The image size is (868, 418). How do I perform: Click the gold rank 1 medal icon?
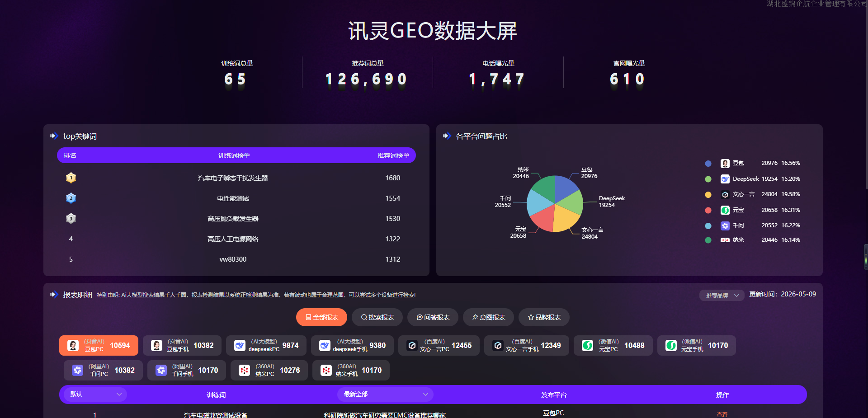pyautogui.click(x=71, y=178)
